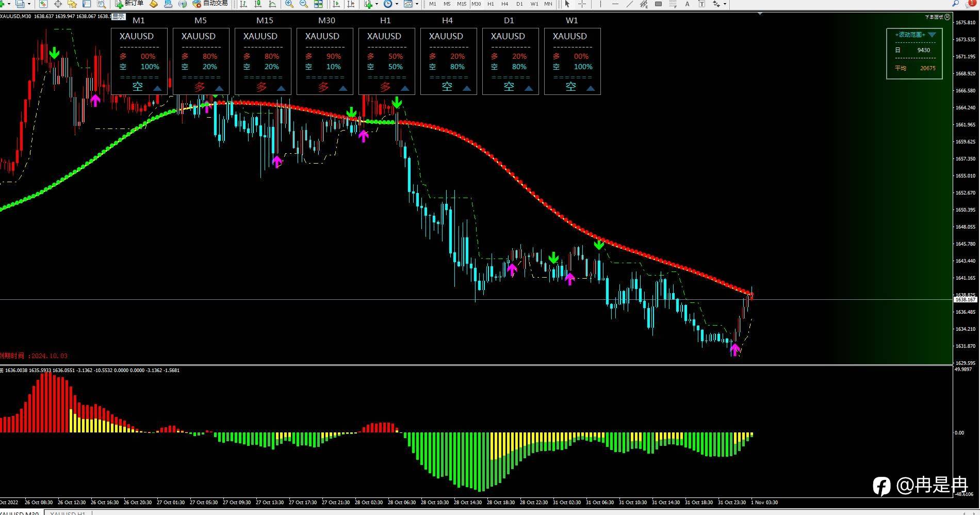The width and height of the screenshot is (980, 515).
Task: Open the search magnifier in toolbar
Action: point(955,4)
